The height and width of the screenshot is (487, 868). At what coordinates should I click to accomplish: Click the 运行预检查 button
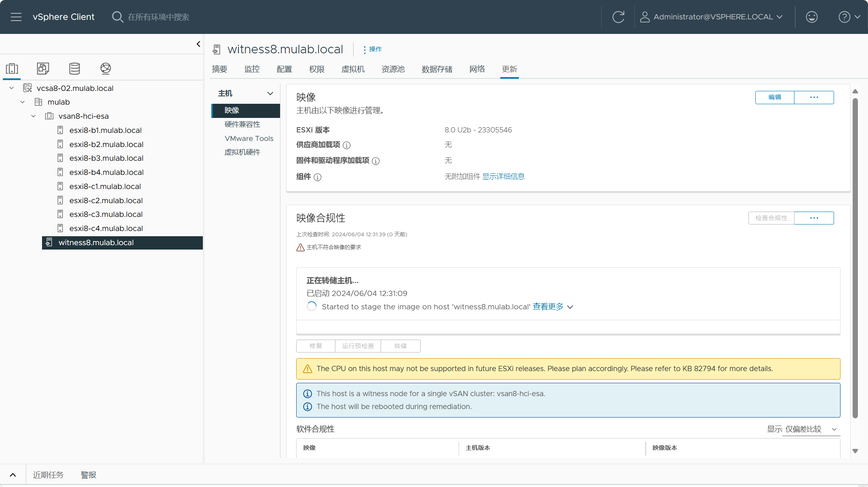tap(358, 346)
